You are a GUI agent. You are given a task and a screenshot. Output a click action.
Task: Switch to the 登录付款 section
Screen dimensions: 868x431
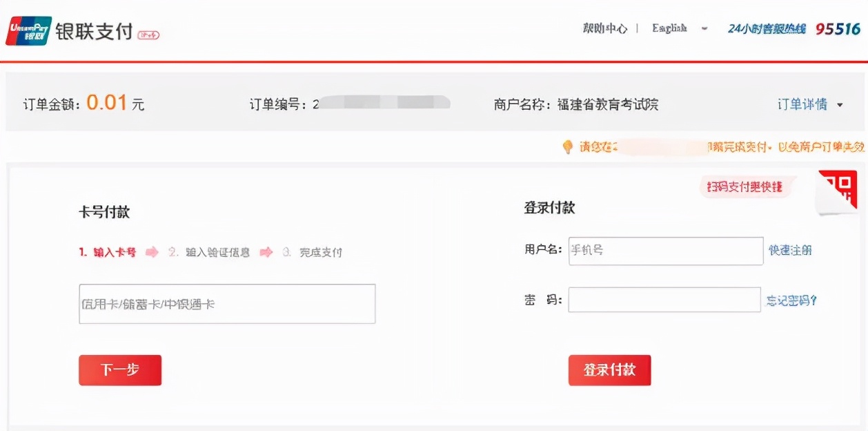[549, 206]
